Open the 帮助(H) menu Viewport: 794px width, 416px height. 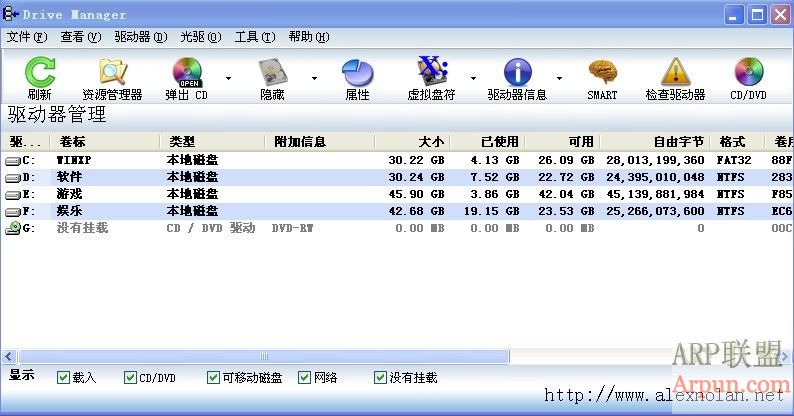309,37
